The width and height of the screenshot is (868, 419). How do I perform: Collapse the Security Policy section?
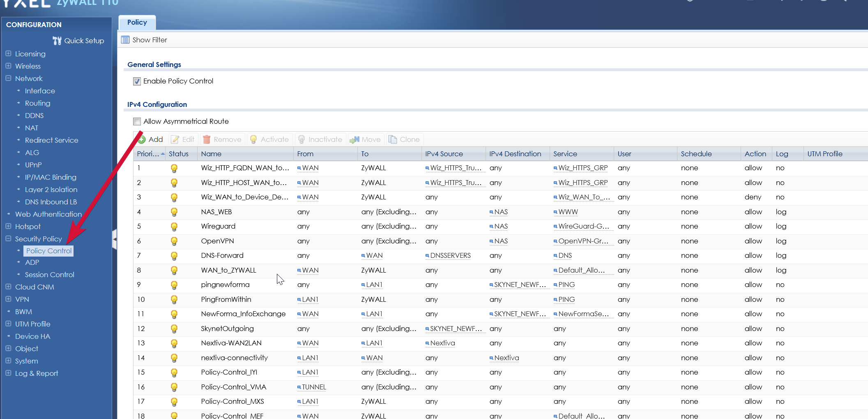tap(8, 238)
